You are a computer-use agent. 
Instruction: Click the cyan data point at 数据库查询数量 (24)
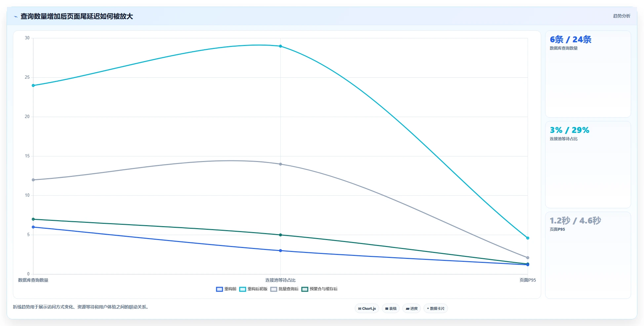pos(33,86)
